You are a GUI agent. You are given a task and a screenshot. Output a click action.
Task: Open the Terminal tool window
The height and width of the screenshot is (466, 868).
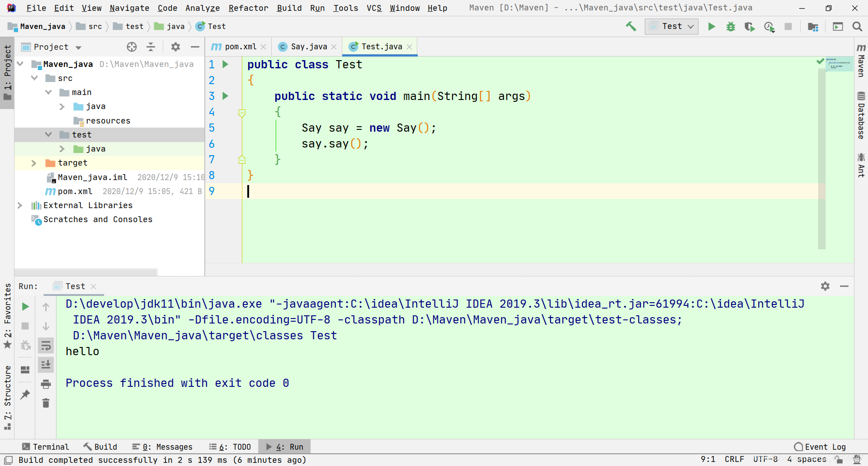(x=46, y=447)
